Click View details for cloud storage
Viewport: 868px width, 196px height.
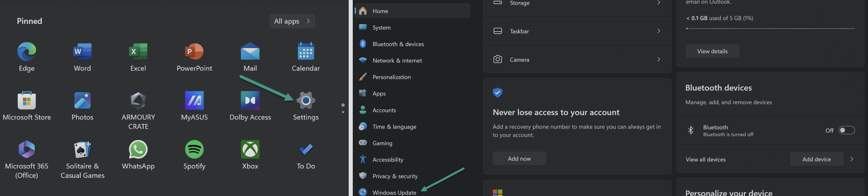pos(712,51)
